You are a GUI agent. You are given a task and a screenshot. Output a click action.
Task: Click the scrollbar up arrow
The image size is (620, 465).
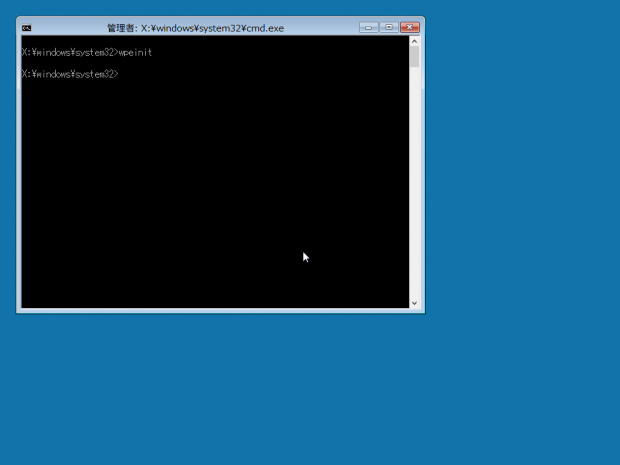tap(414, 41)
